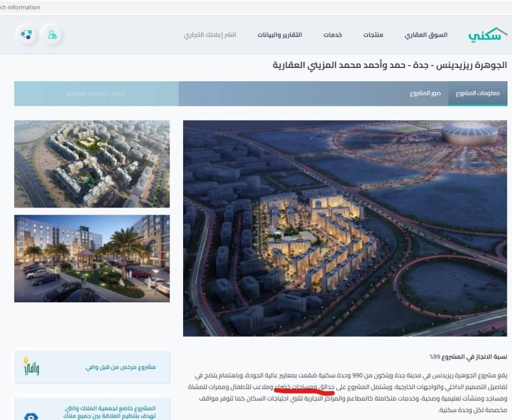Click the project title heading
The height and width of the screenshot is (420, 512).
[x=390, y=65]
